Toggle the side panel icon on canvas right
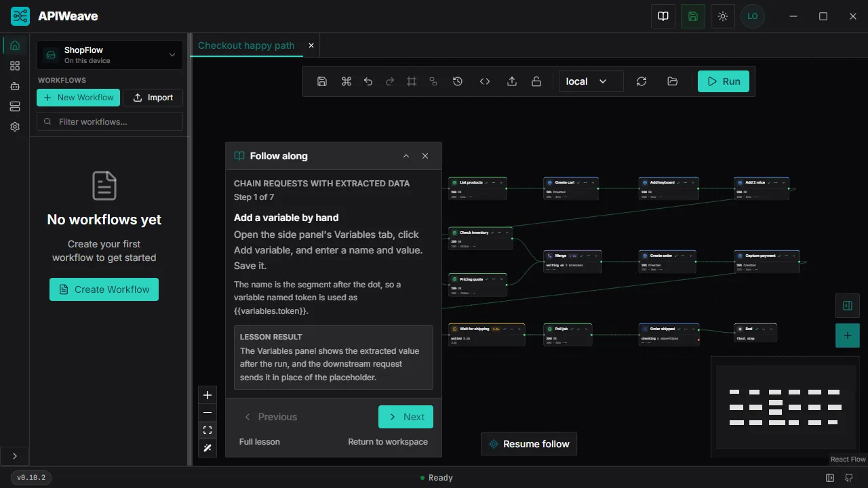This screenshot has width=868, height=488. click(848, 306)
